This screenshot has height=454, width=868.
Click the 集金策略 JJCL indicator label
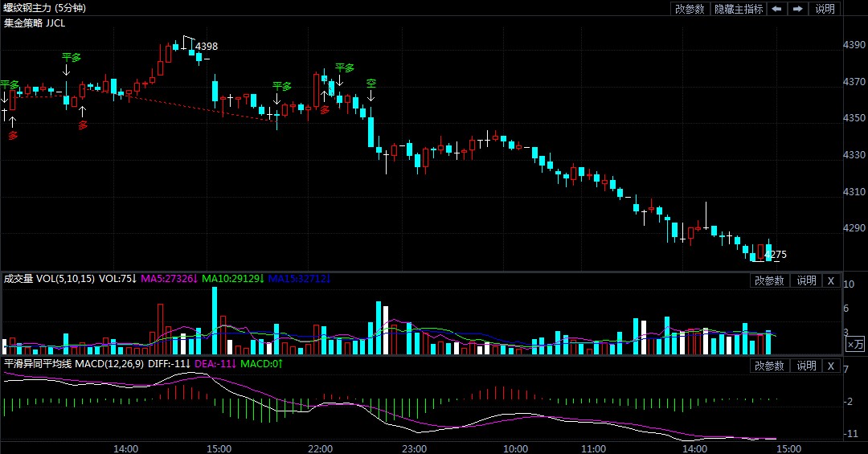(35, 23)
